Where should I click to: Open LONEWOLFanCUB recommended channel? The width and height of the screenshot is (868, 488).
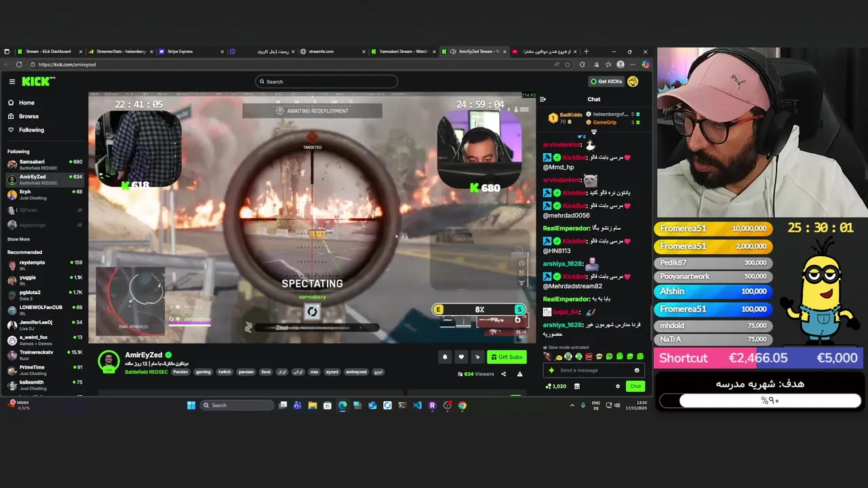pyautogui.click(x=44, y=309)
